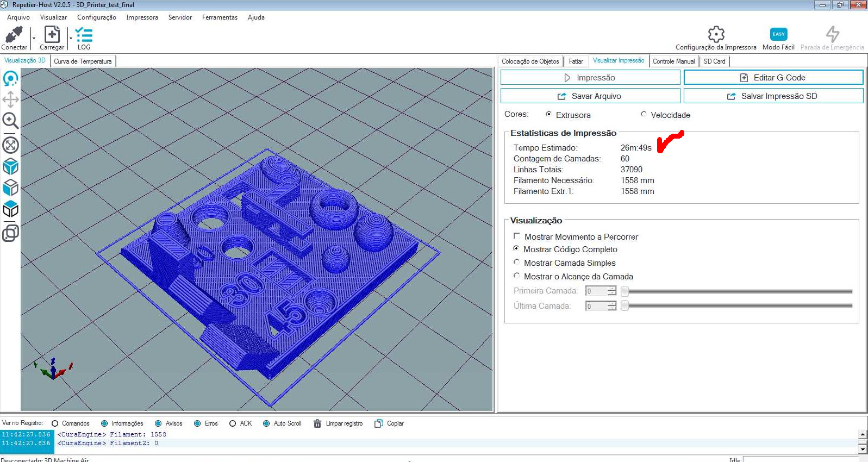
Task: Toggle Informações log filter
Action: (x=104, y=423)
